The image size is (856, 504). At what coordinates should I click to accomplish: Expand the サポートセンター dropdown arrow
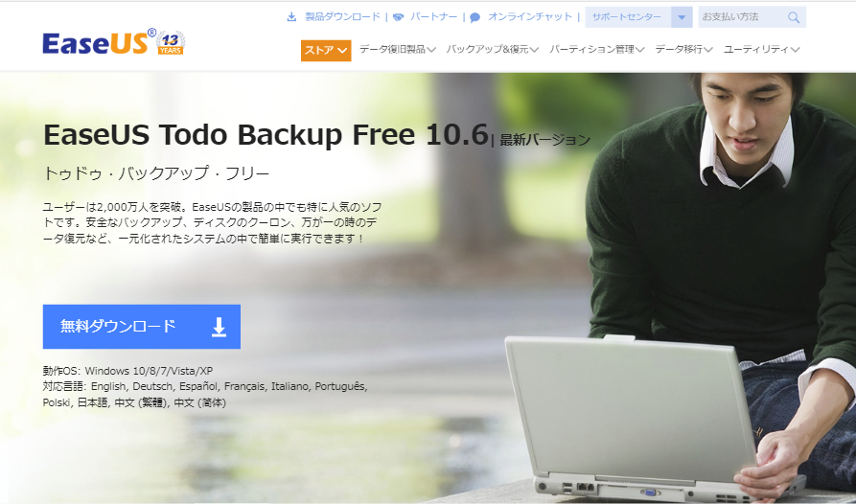pos(682,17)
